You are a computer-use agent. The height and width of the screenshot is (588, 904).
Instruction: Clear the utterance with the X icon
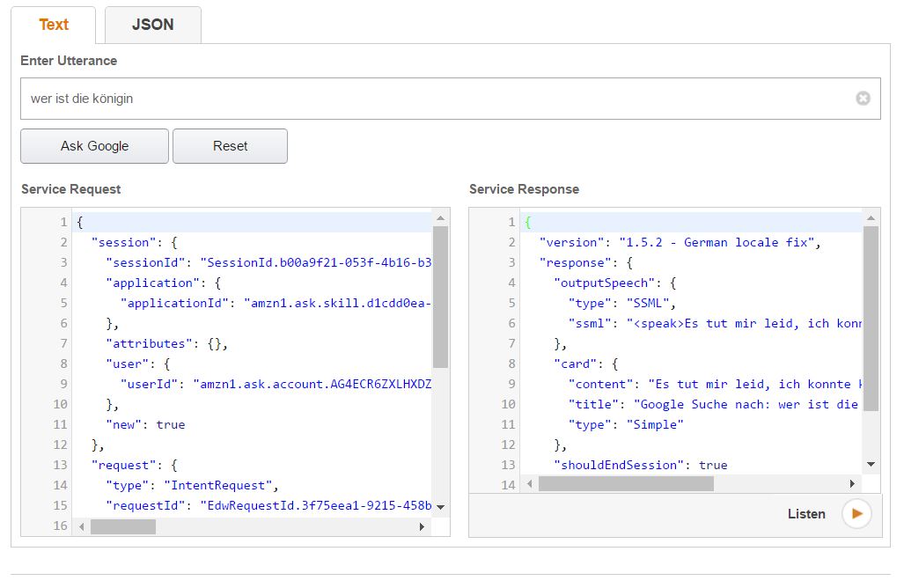[863, 99]
